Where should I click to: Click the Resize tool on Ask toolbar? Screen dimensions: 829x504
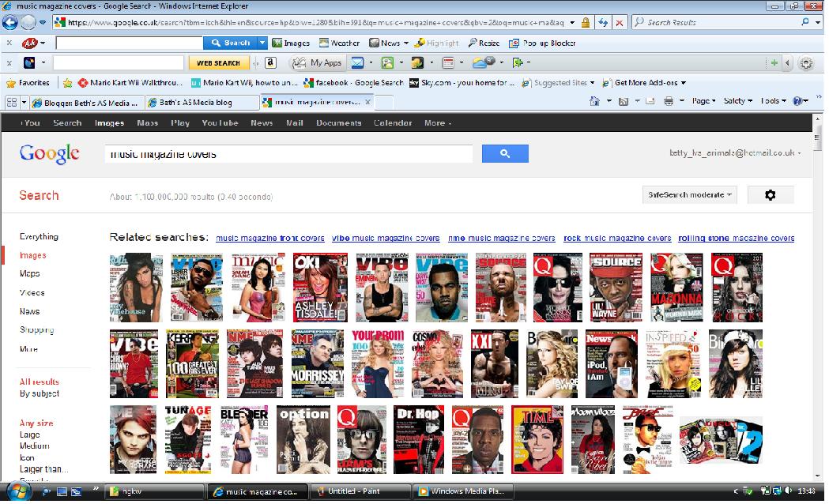(483, 43)
